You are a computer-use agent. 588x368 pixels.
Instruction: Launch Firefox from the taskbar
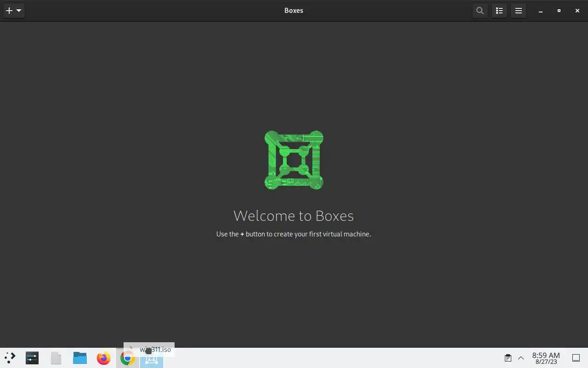click(x=104, y=358)
